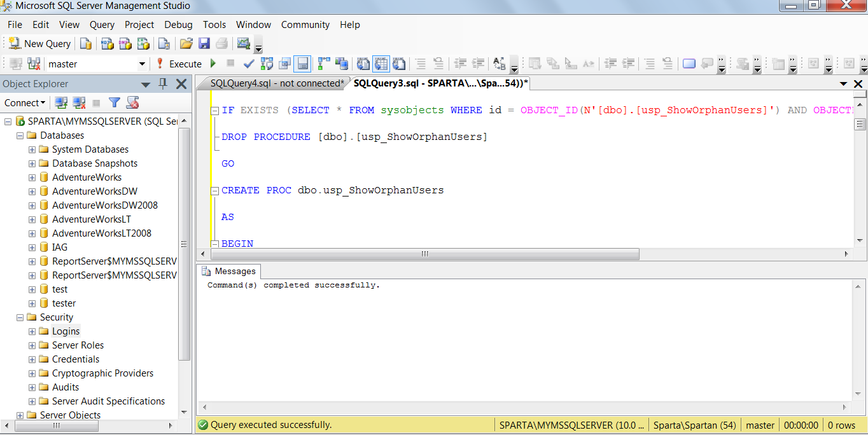This screenshot has width=868, height=435.
Task: Pin the Object Explorer panel
Action: click(163, 83)
